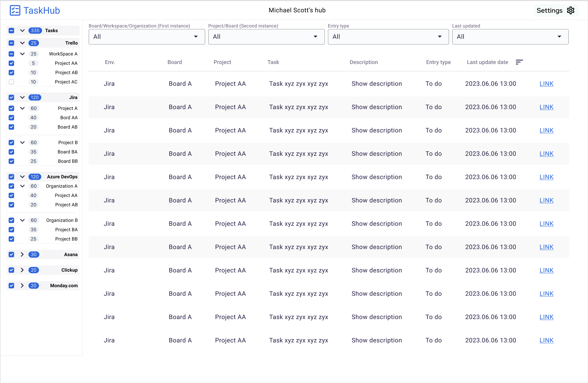Check the unchecked Project AC checkbox
588x383 pixels.
point(11,82)
